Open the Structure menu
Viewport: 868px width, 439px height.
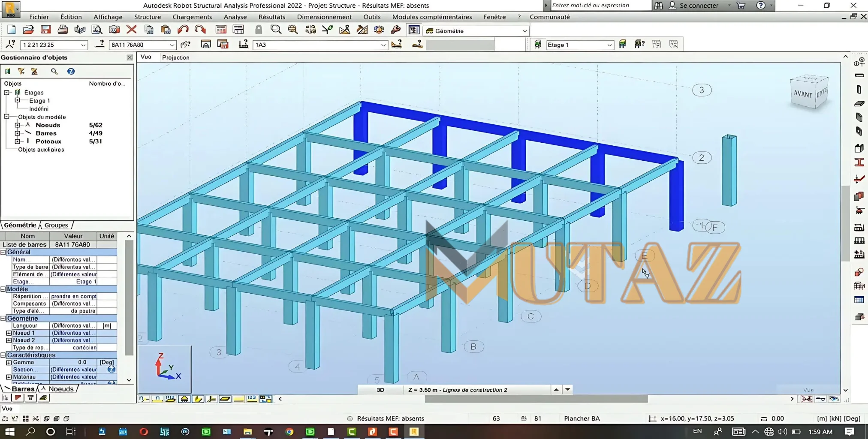click(x=148, y=17)
